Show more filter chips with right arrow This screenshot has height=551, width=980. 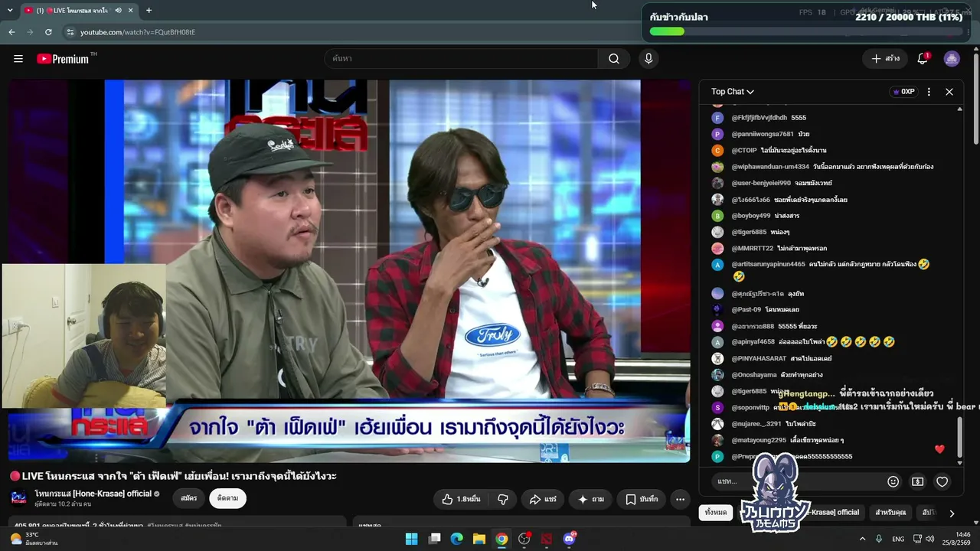tap(952, 513)
